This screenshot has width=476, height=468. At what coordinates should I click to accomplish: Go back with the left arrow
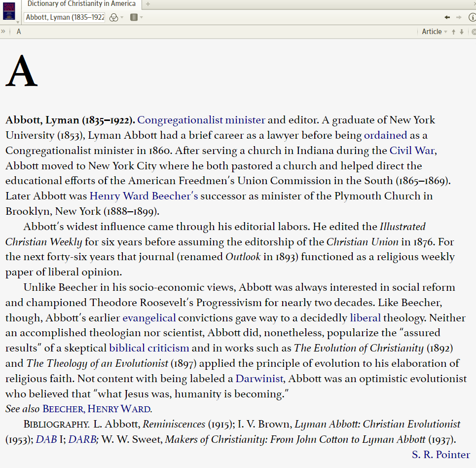[x=447, y=17]
